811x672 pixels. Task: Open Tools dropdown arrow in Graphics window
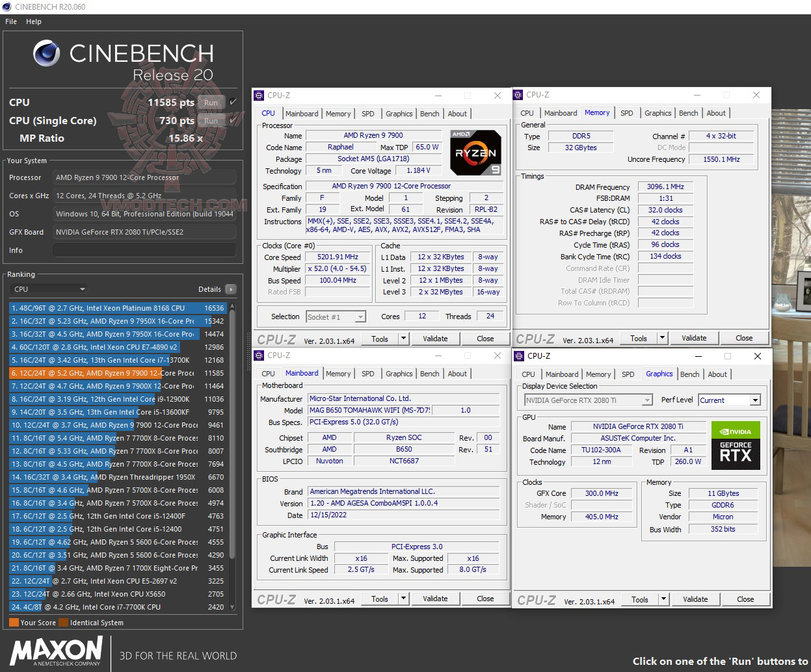(663, 599)
